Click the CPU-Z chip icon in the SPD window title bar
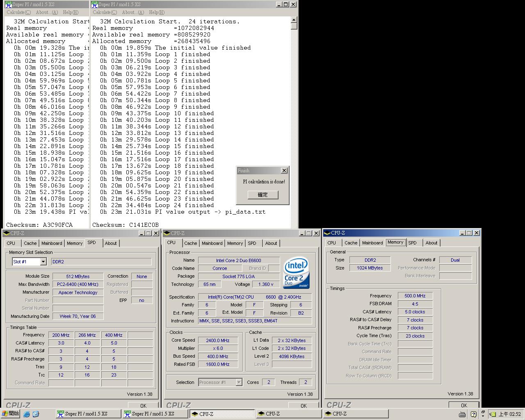Image resolution: width=525 pixels, height=420 pixels. tap(7, 233)
